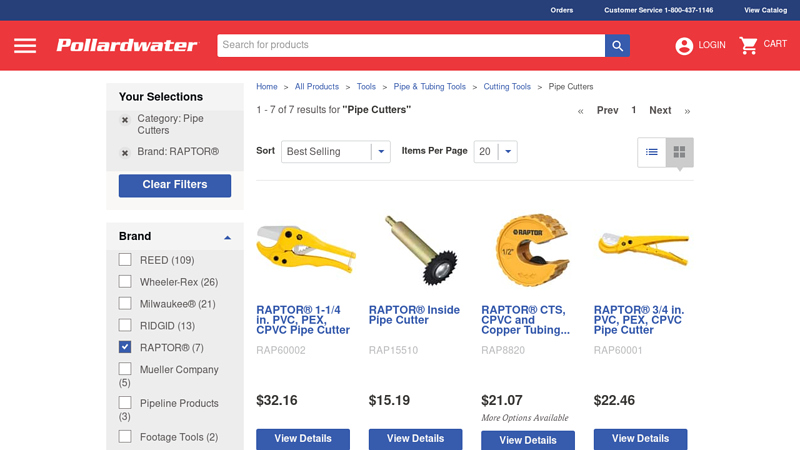Remove the Category: Pipe Cutters filter
The height and width of the screenshot is (450, 800).
coord(124,120)
